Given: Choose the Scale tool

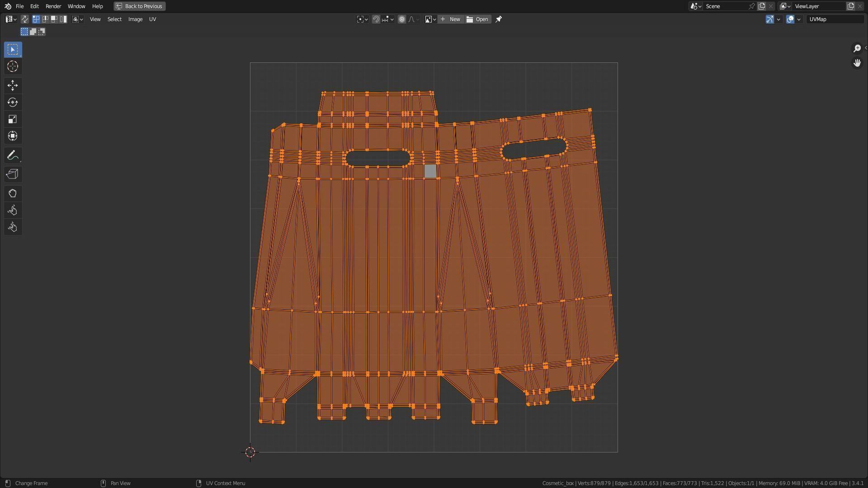Looking at the screenshot, I should pos(13,119).
